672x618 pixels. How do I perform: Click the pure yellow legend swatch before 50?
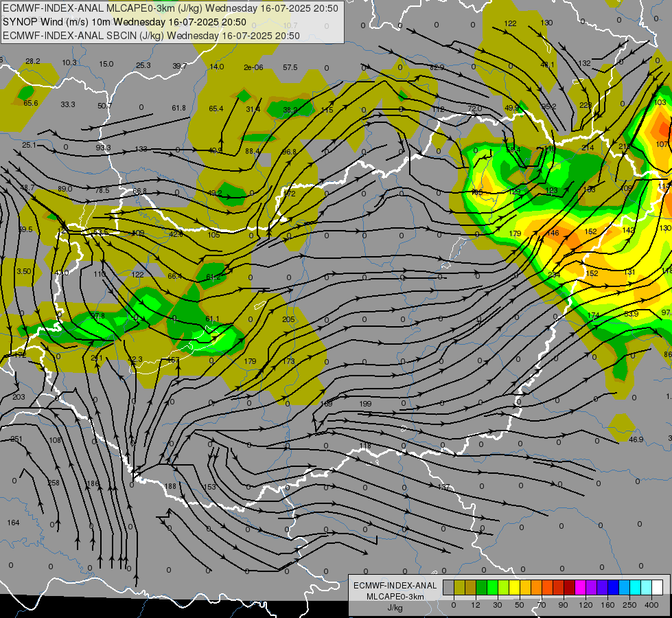pos(515,588)
